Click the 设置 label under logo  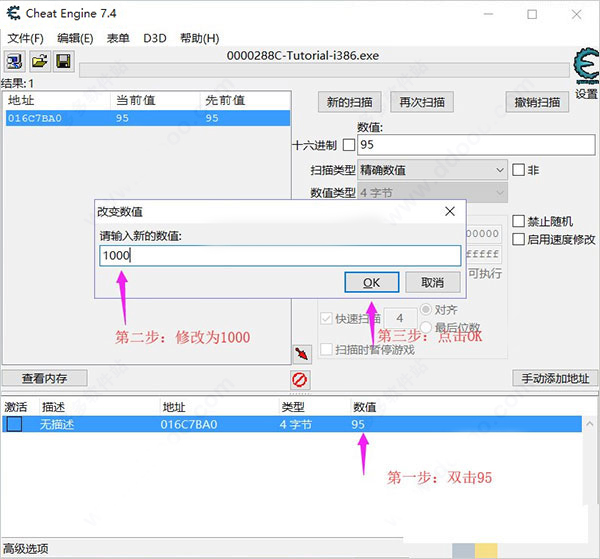pyautogui.click(x=586, y=94)
